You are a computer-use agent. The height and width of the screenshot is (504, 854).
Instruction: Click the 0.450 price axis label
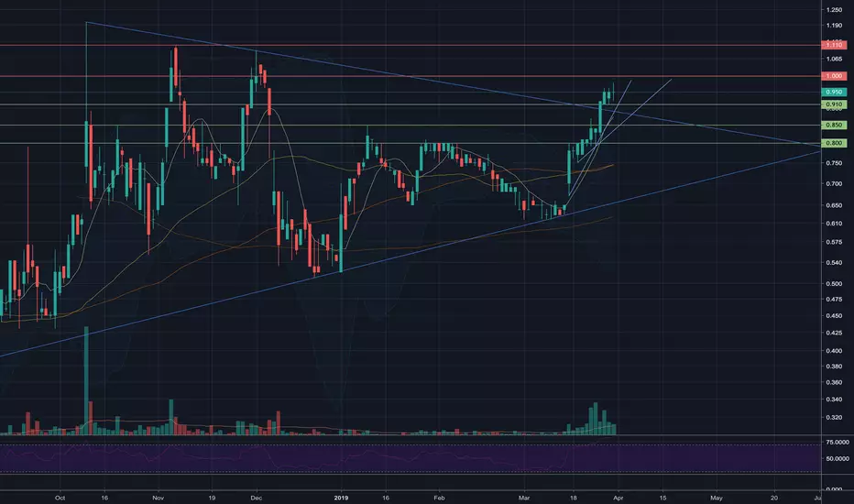834,315
